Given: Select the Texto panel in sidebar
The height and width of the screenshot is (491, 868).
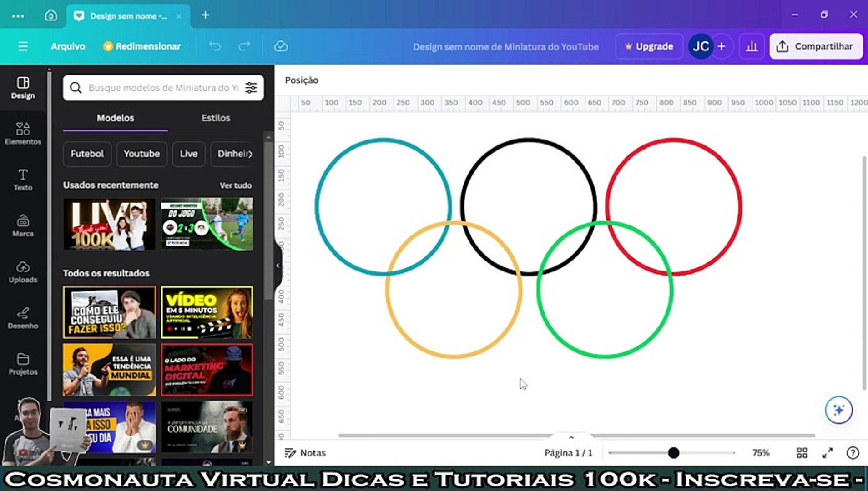Looking at the screenshot, I should point(23,180).
